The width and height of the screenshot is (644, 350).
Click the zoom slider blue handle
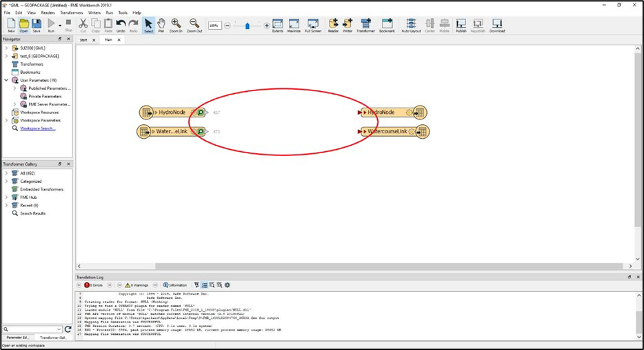coord(248,26)
